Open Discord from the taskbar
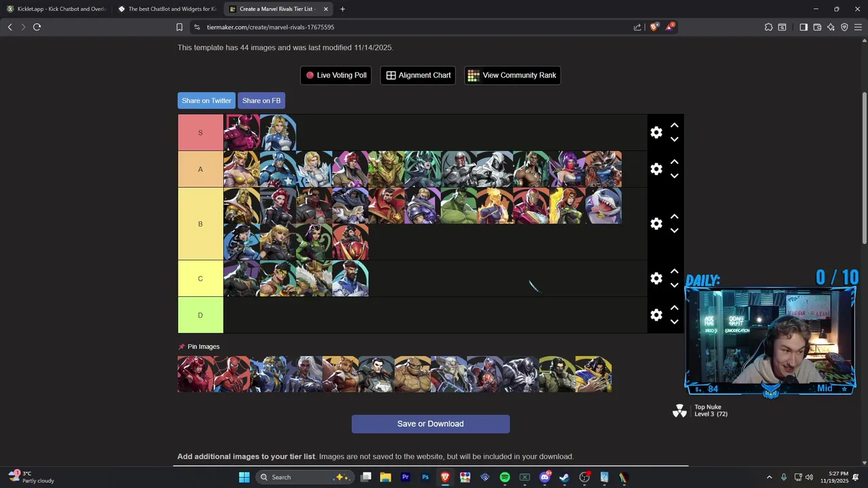The height and width of the screenshot is (488, 868). pos(545,477)
